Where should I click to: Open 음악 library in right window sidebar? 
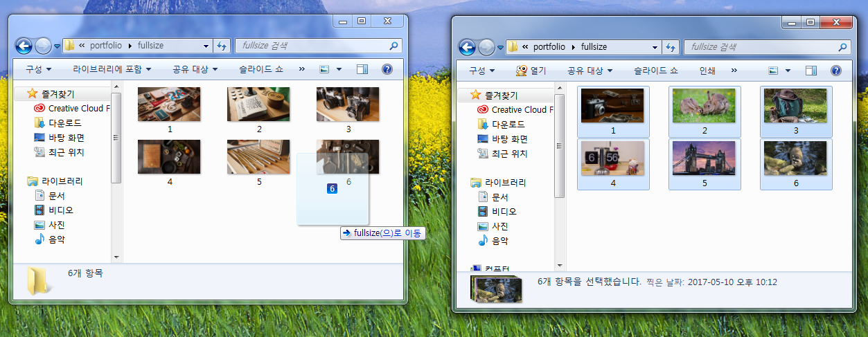pos(502,241)
